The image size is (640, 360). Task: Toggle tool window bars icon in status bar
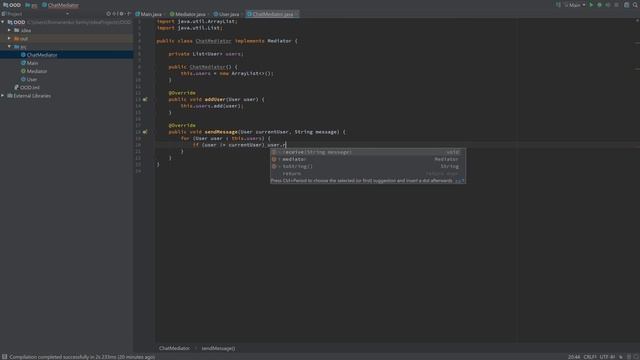click(x=4, y=357)
